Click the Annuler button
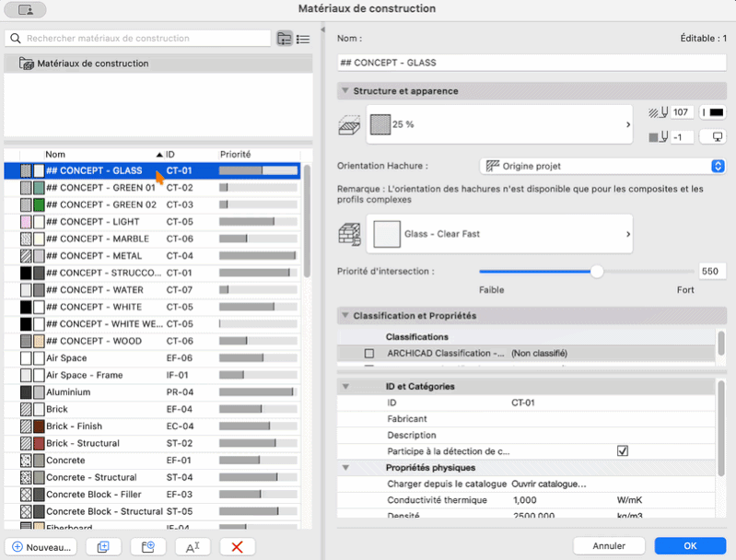Image resolution: width=736 pixels, height=560 pixels. 609,546
